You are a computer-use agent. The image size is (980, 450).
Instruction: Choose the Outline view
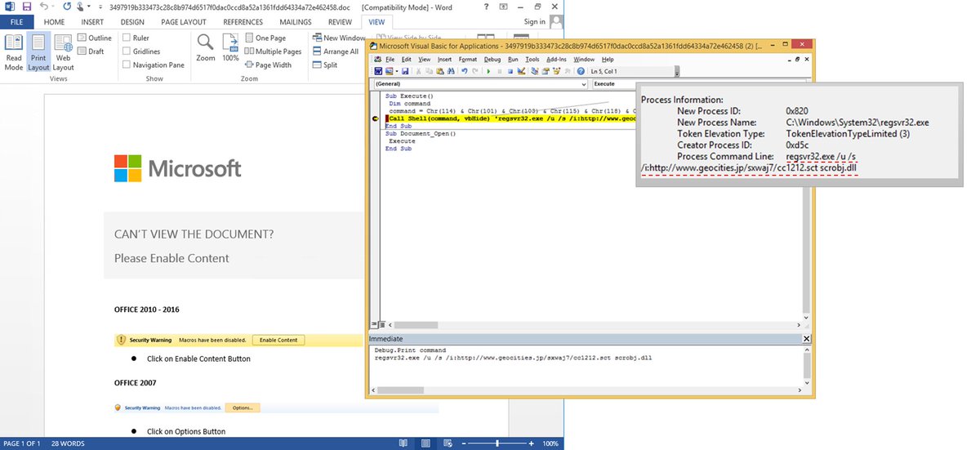95,38
